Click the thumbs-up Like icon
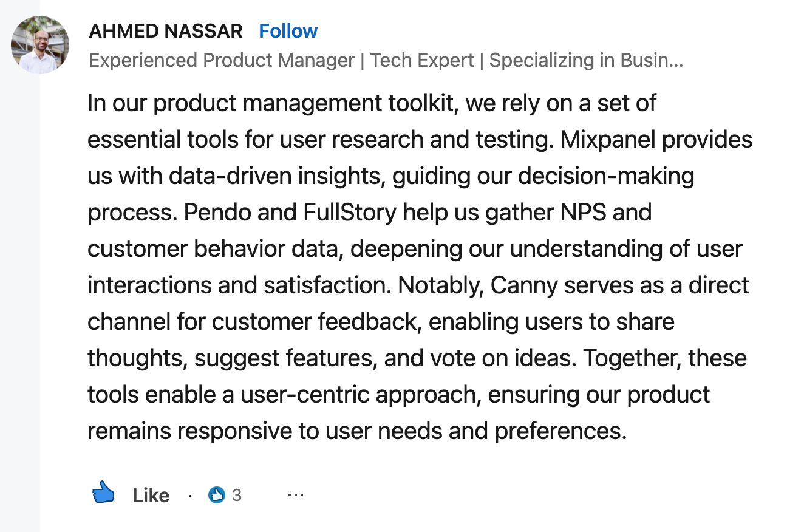This screenshot has height=532, width=787. click(103, 494)
